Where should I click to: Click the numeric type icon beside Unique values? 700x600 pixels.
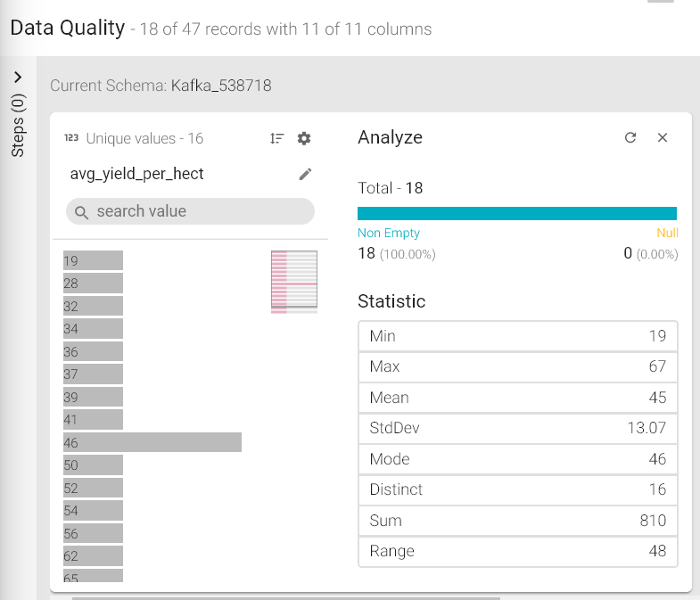click(71, 138)
